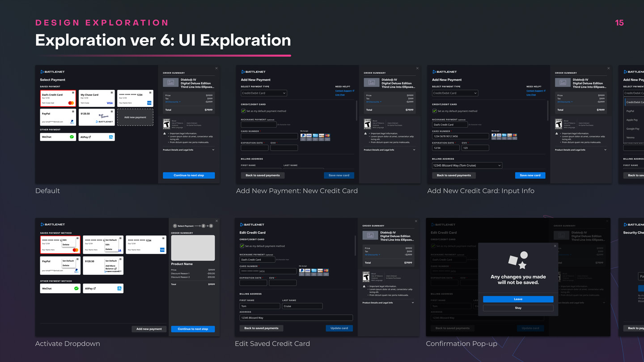Click Live Chat link in Input Info mockup
Viewport: 644px width, 362px height.
click(x=531, y=95)
